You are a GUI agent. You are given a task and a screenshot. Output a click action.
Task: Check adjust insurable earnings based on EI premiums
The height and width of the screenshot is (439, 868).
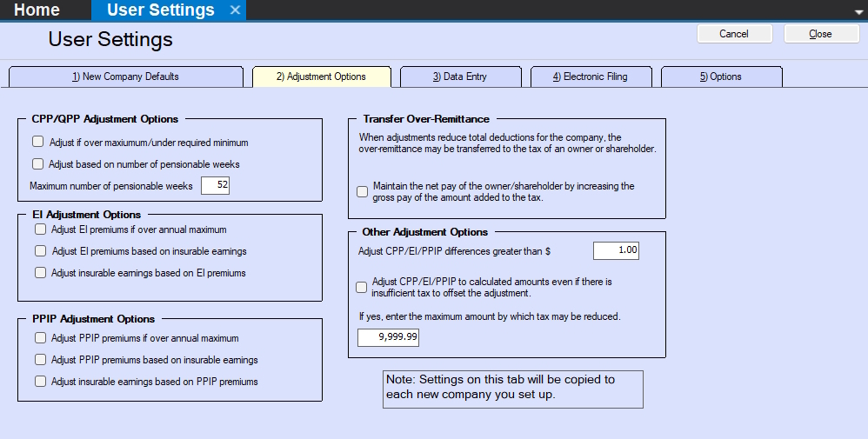[x=40, y=273]
